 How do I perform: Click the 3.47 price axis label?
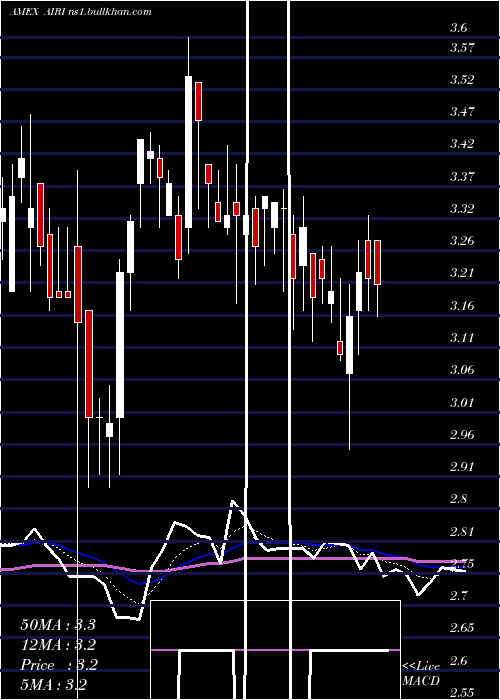(x=462, y=112)
